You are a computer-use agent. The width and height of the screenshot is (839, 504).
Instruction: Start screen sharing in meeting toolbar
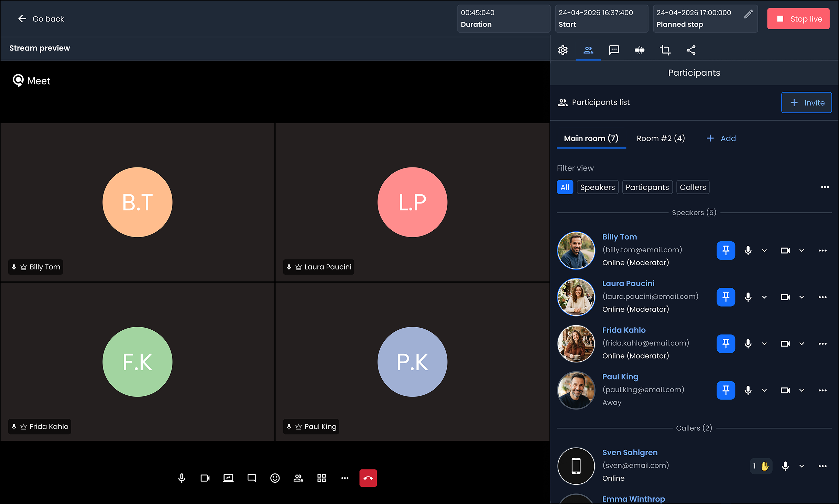pos(228,478)
